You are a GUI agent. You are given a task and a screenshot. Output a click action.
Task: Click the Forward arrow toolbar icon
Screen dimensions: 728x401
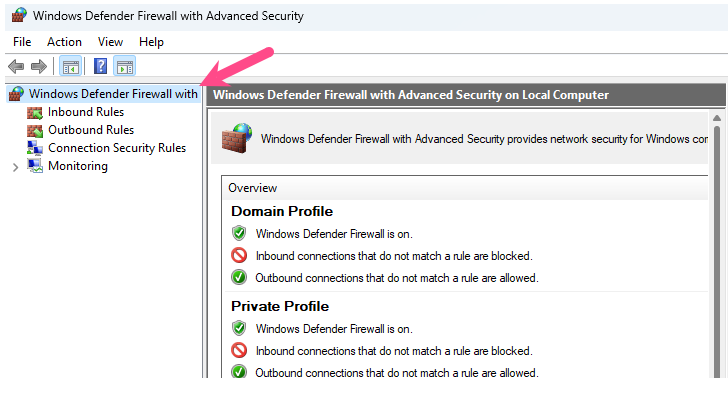coord(39,66)
